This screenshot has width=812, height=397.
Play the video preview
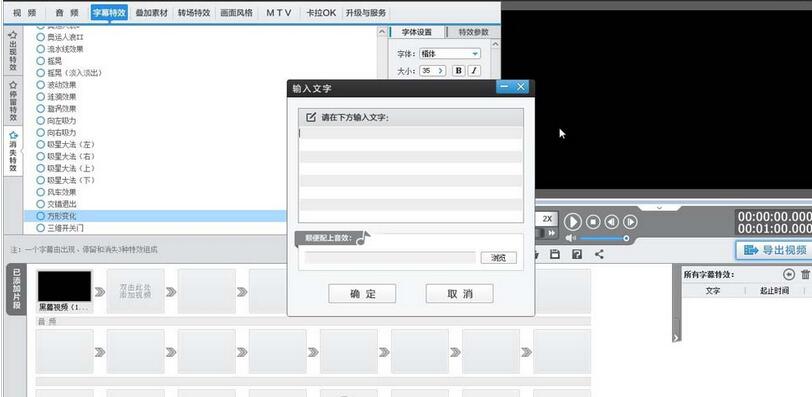point(572,222)
